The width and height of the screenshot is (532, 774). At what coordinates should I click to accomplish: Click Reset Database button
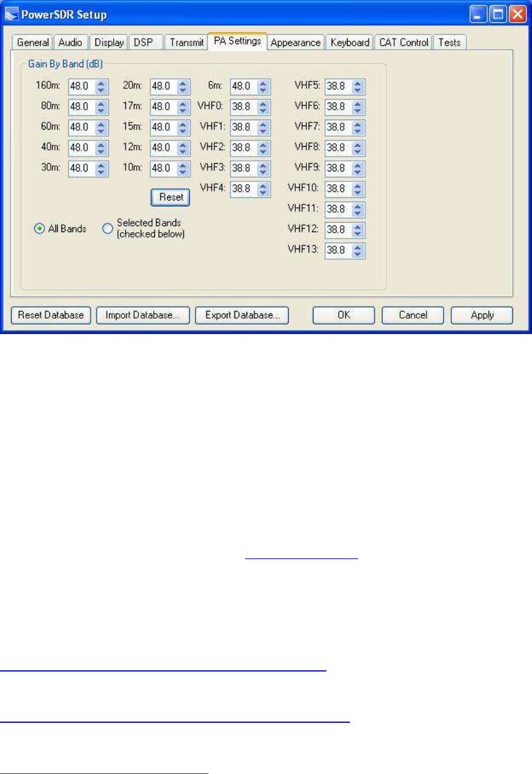[x=51, y=315]
